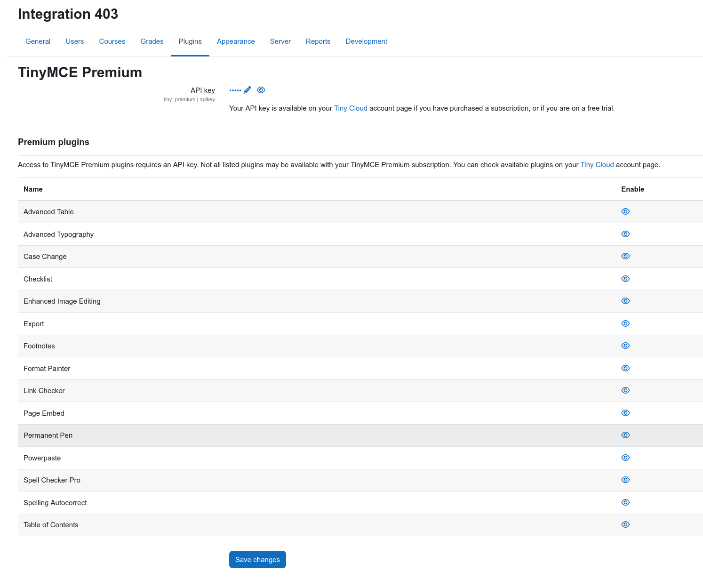Click the Page Embed row name

pos(44,413)
